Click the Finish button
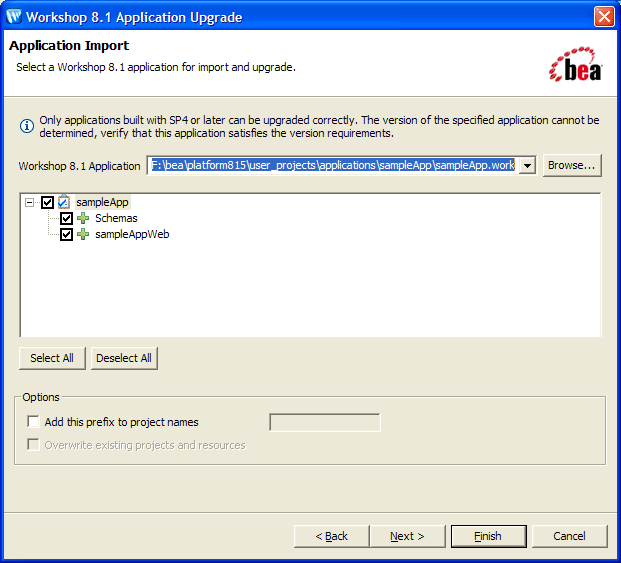621x563 pixels. pyautogui.click(x=488, y=536)
